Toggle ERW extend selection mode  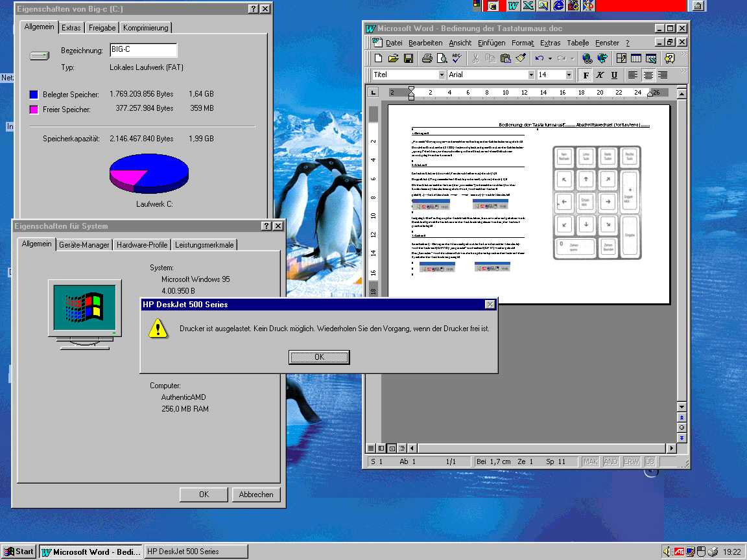(631, 461)
